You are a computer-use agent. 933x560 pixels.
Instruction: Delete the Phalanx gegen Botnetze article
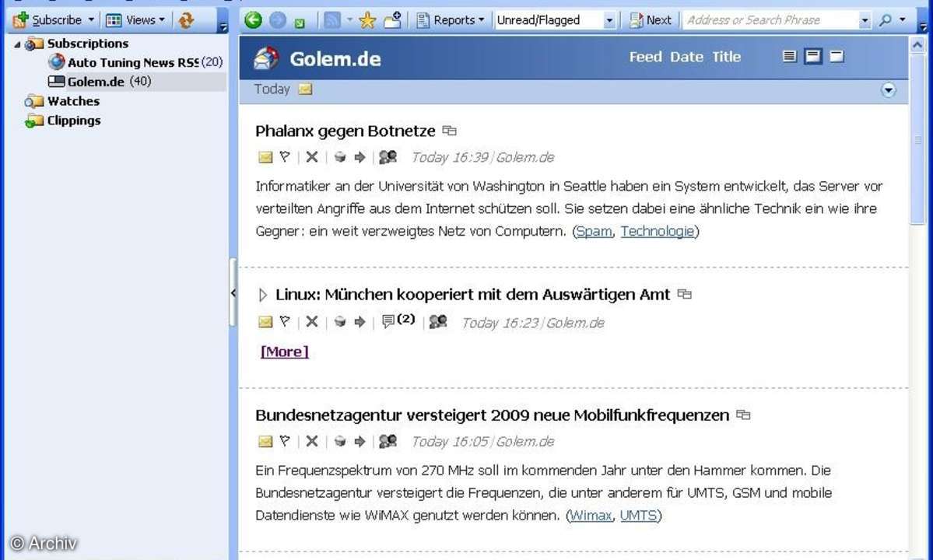pyautogui.click(x=312, y=157)
